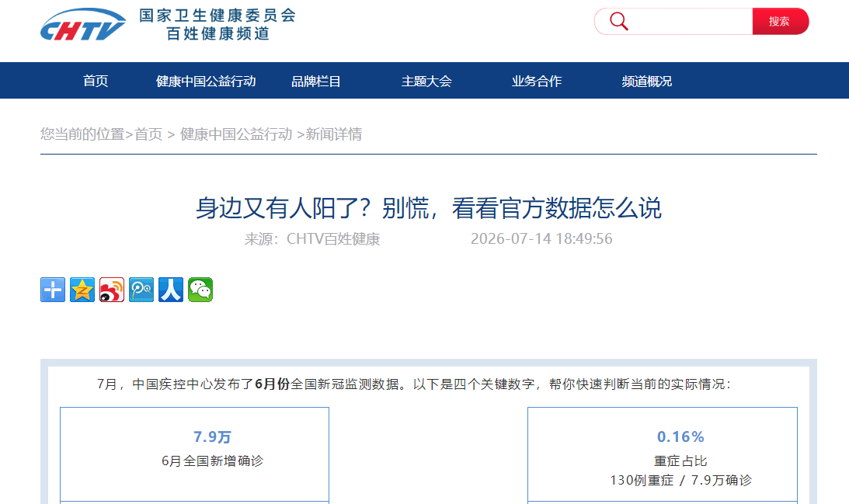Click the CHTV logo
This screenshot has width=849, height=504.
point(83,24)
